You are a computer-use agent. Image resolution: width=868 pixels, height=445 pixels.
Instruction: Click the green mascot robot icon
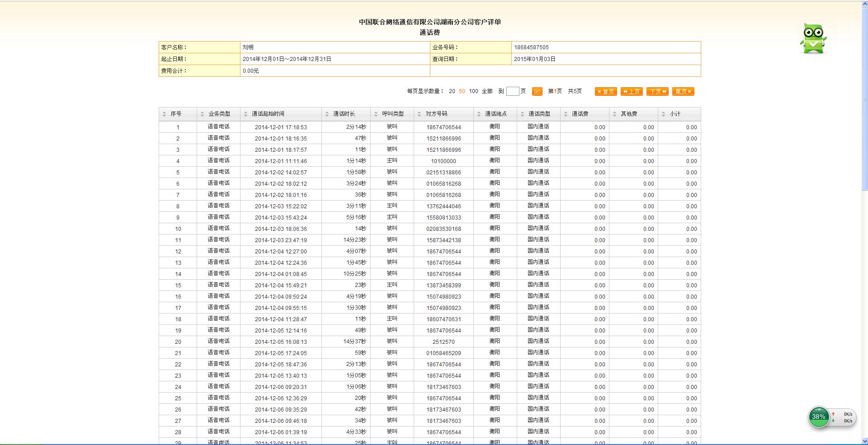[813, 39]
